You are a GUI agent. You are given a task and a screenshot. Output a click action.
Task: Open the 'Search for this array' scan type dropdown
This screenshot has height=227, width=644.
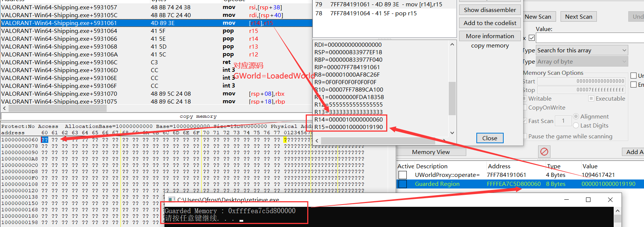tap(582, 50)
